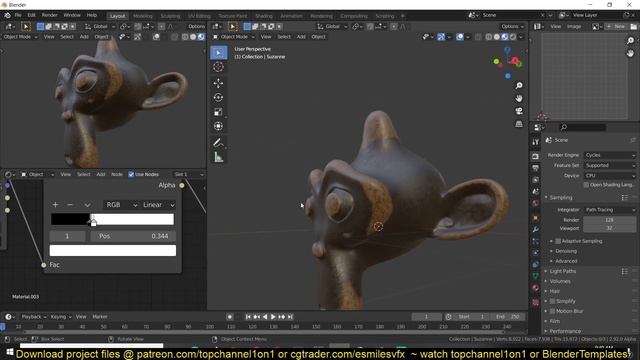Open the Global transform orientation dropdown in main viewport
This screenshot has width=640, height=360.
[332, 27]
